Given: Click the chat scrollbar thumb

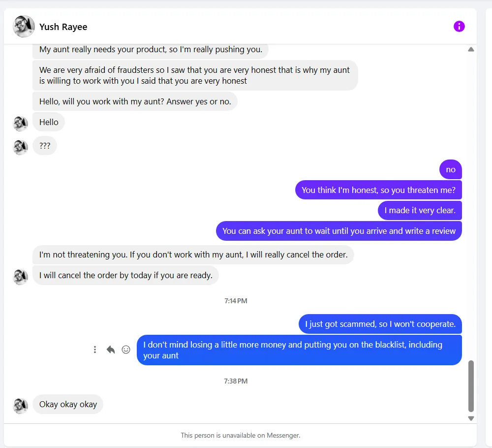Looking at the screenshot, I should pos(471,386).
